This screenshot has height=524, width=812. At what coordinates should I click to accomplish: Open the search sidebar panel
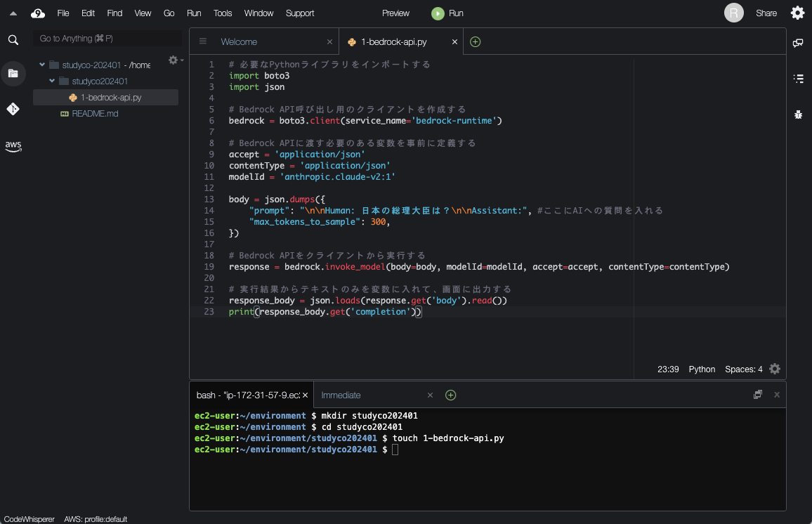click(x=13, y=40)
